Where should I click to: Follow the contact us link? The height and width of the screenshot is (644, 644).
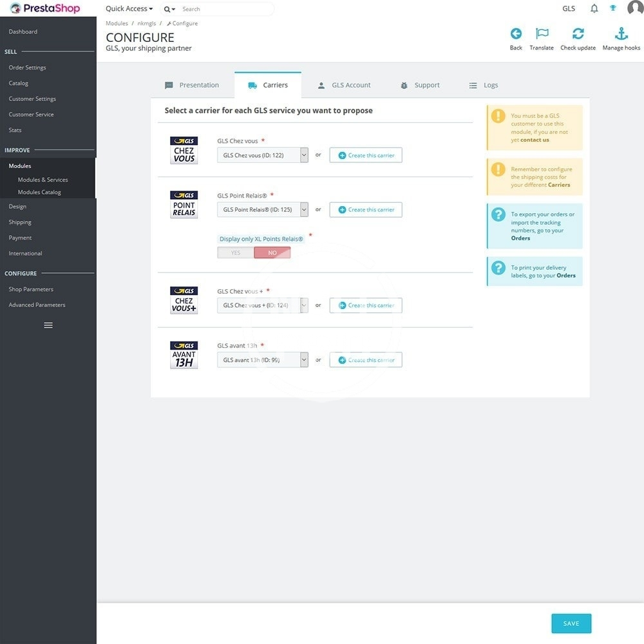[x=535, y=140]
